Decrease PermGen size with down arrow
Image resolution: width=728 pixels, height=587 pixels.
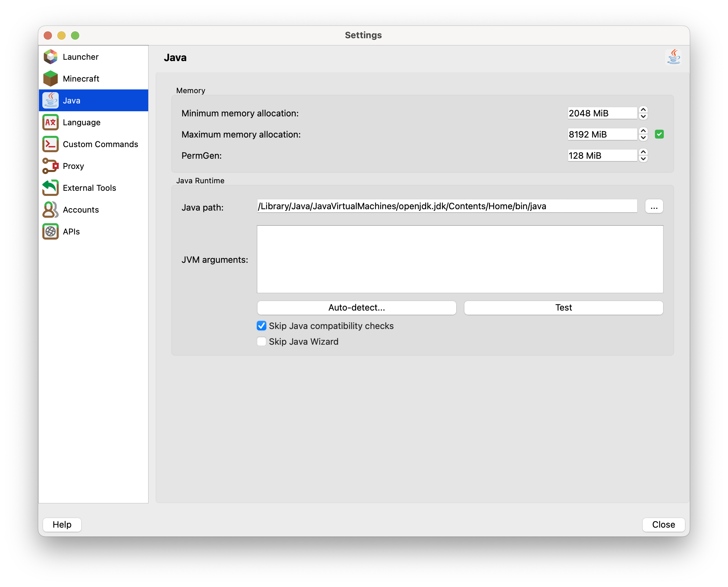click(x=643, y=159)
